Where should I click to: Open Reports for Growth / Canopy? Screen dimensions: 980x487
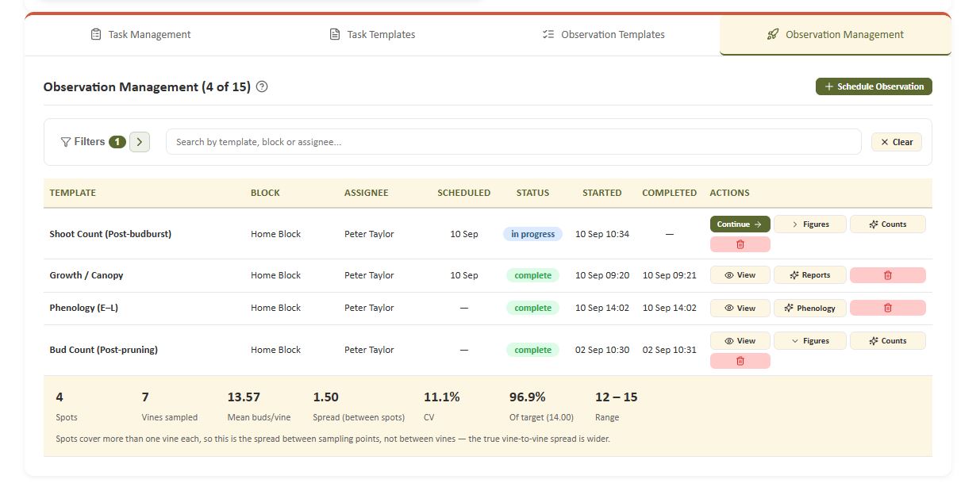(x=810, y=275)
